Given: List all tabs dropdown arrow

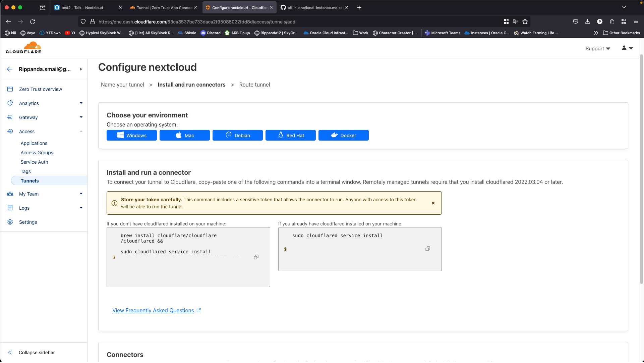Looking at the screenshot, I should pos(624,7).
